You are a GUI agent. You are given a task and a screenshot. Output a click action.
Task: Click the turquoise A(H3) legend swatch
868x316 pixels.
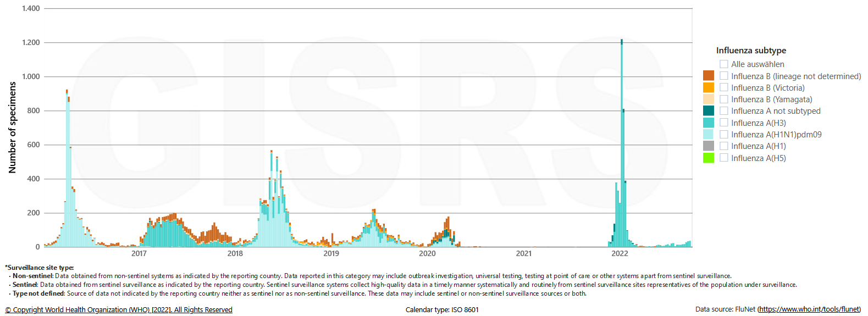coord(709,123)
